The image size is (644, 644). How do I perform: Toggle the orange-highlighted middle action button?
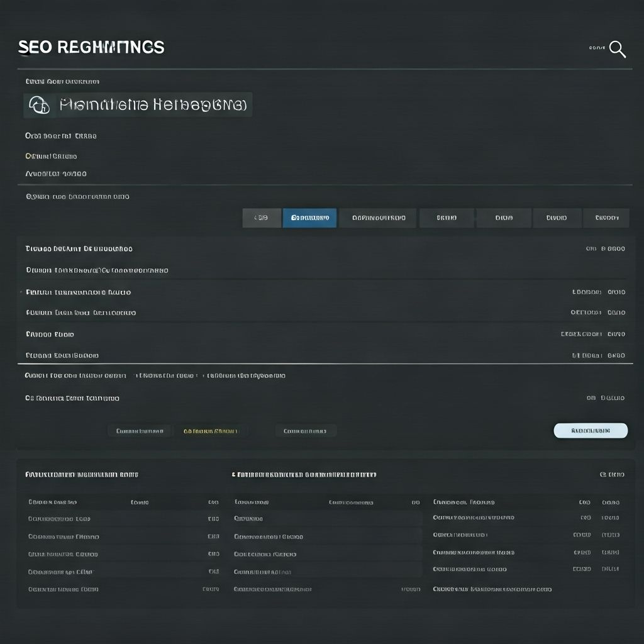(214, 430)
